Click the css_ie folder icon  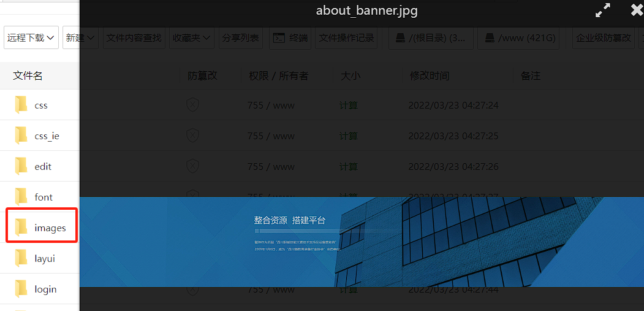[21, 136]
